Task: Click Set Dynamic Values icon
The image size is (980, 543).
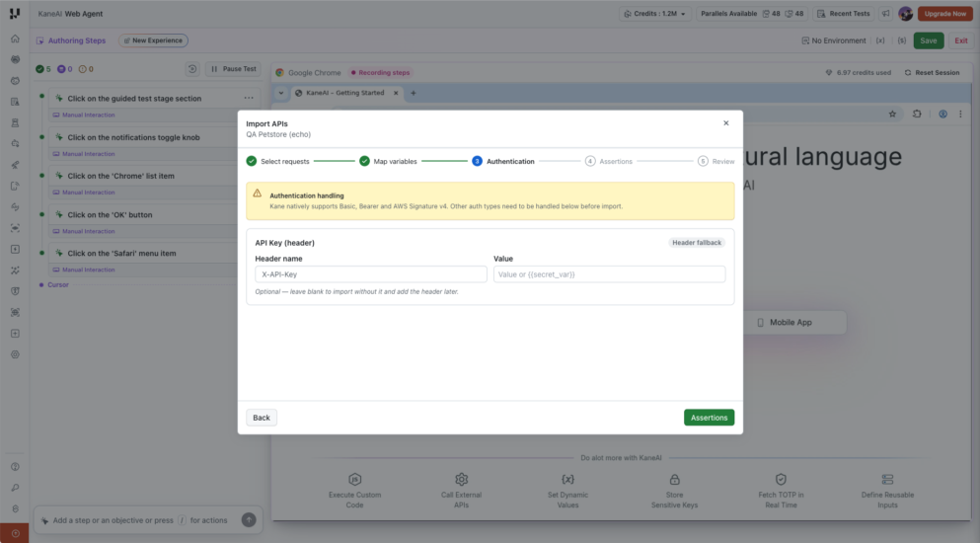Action: point(567,479)
